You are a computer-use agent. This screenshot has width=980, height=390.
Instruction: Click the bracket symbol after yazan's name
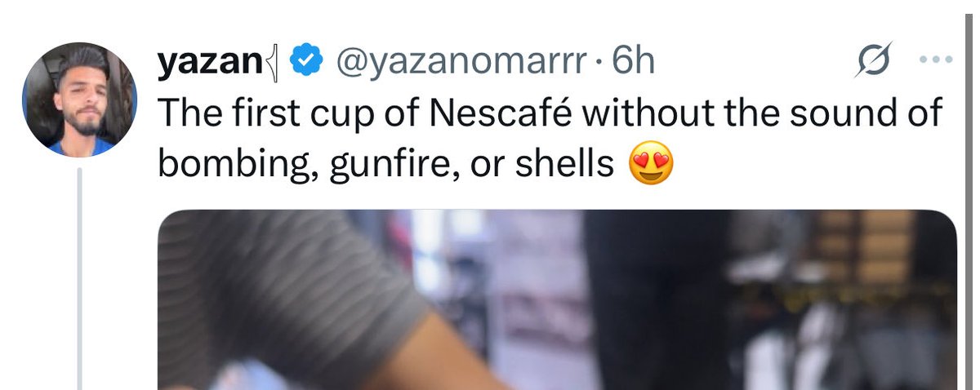[x=272, y=63]
